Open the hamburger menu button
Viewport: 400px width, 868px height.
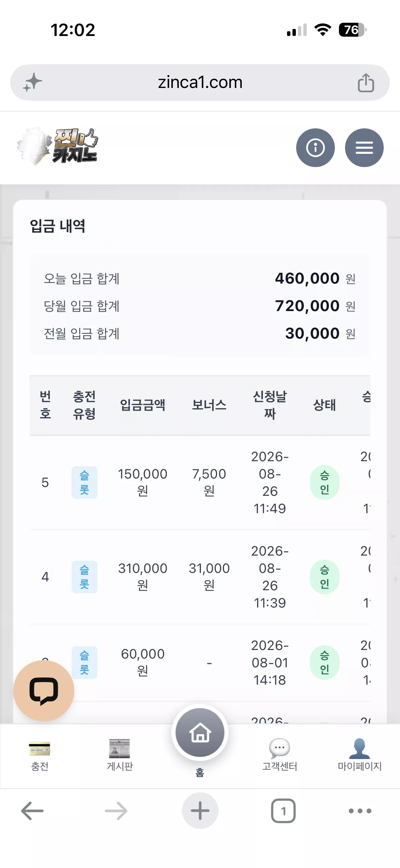pyautogui.click(x=364, y=148)
